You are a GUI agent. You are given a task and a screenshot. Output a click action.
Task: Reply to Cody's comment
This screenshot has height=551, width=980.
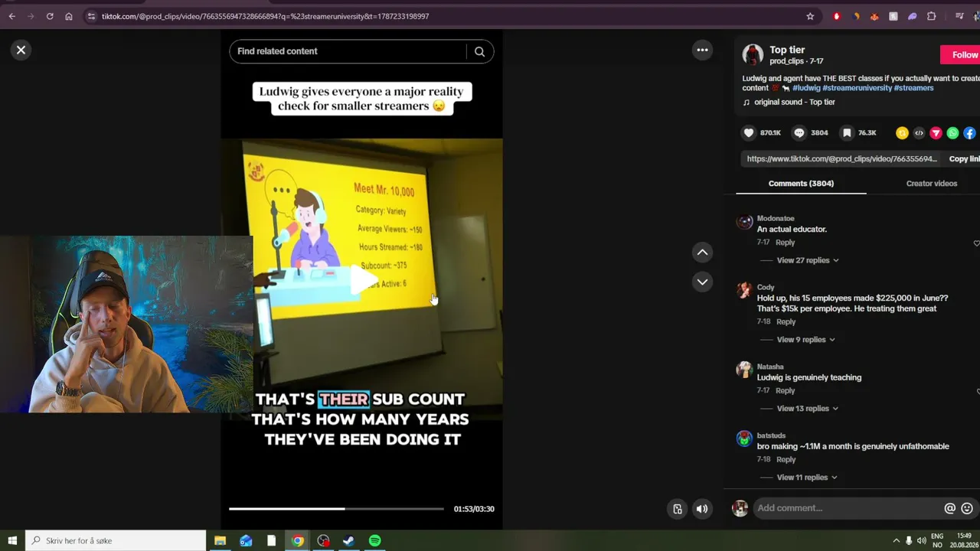point(786,322)
